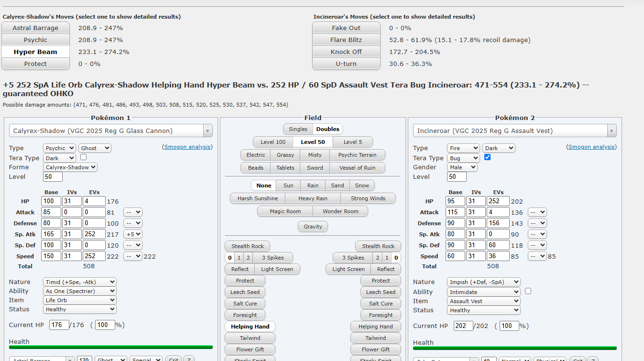Click Calyrex-Shadow Current HP field

59,325
